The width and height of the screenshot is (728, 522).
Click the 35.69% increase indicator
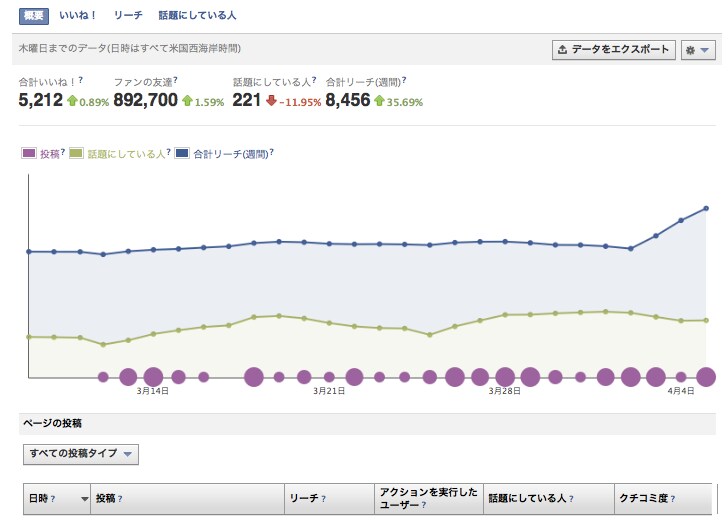tap(399, 101)
